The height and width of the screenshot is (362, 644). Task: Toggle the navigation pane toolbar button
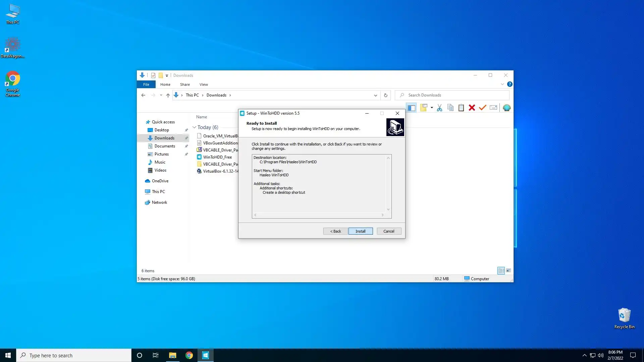click(x=411, y=108)
